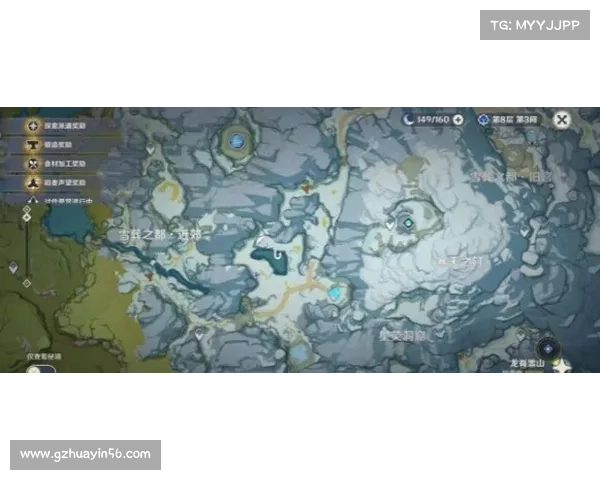
Task: Click the 雪葬之都·旧宫 map label
Action: click(x=511, y=176)
